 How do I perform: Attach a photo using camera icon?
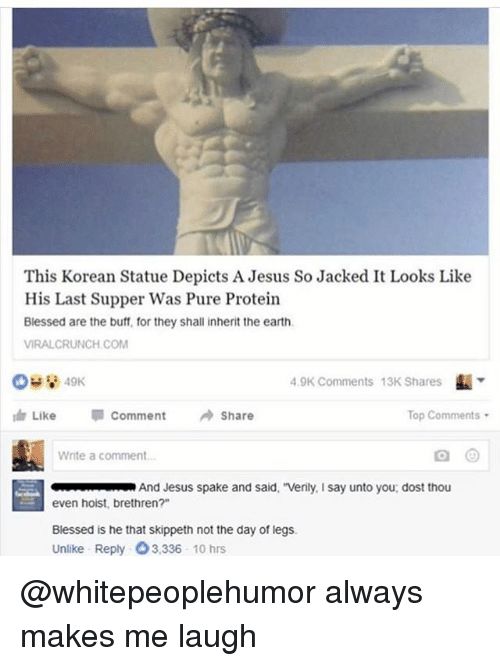pyautogui.click(x=442, y=456)
